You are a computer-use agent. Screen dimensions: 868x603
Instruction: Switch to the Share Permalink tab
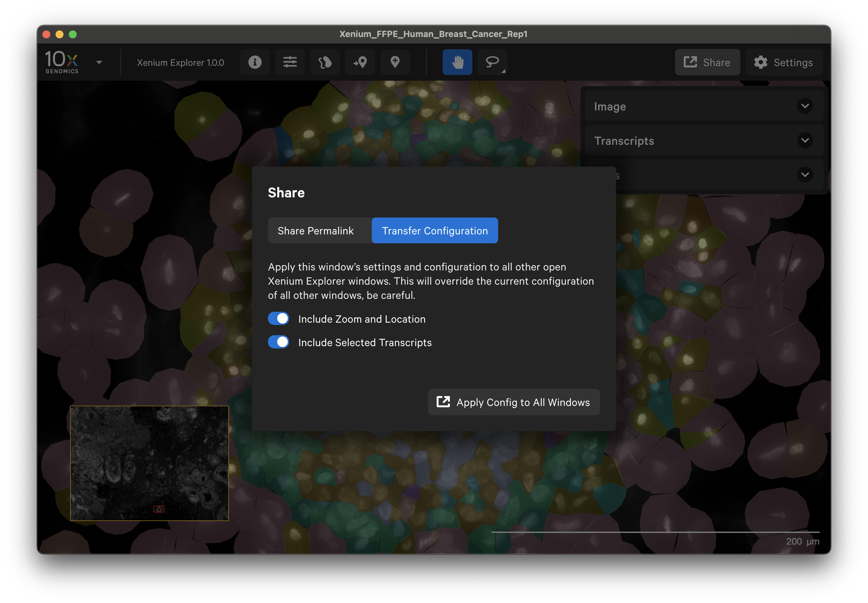pyautogui.click(x=316, y=230)
